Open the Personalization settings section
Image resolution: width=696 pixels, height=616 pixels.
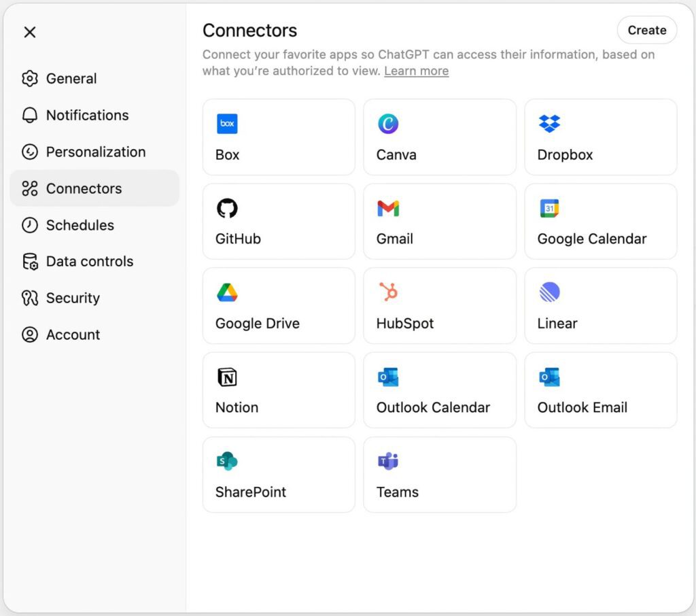(x=95, y=152)
